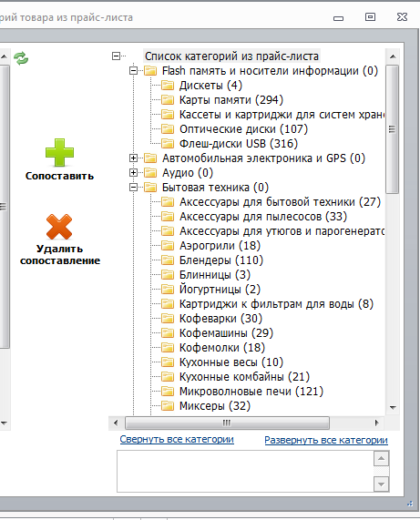Collapse the Flash память и носители информации node
Viewport: 420px width, 520px height.
point(133,71)
